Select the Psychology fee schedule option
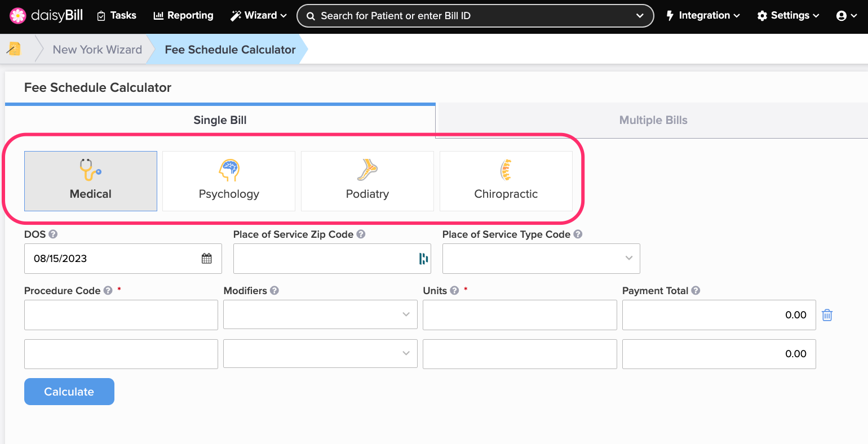The image size is (868, 444). [x=229, y=181]
